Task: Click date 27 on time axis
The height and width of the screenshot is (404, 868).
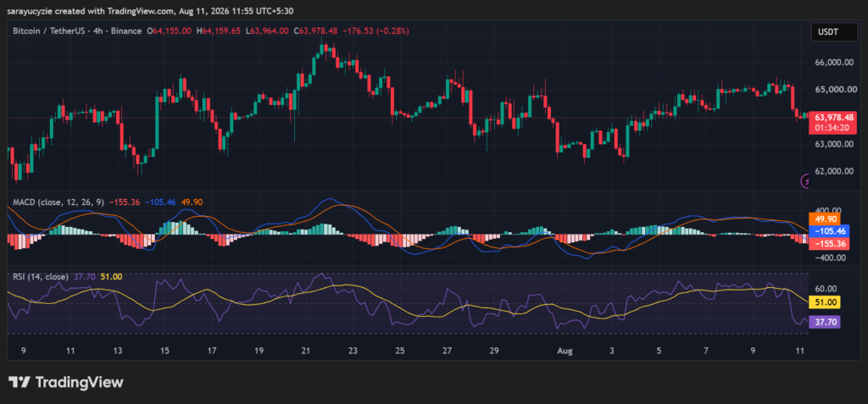Action: pos(448,351)
